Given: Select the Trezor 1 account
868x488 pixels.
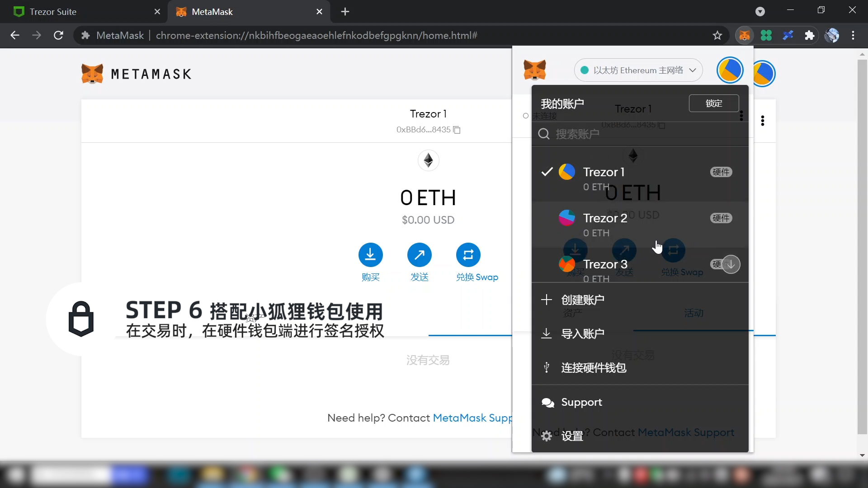Looking at the screenshot, I should (x=640, y=178).
